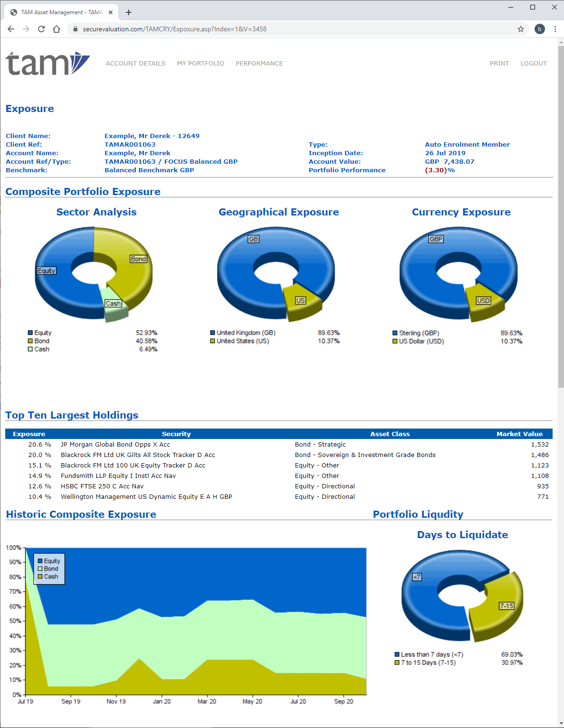This screenshot has height=728, width=564.
Task: Go to the browser home page icon
Action: pos(56,29)
